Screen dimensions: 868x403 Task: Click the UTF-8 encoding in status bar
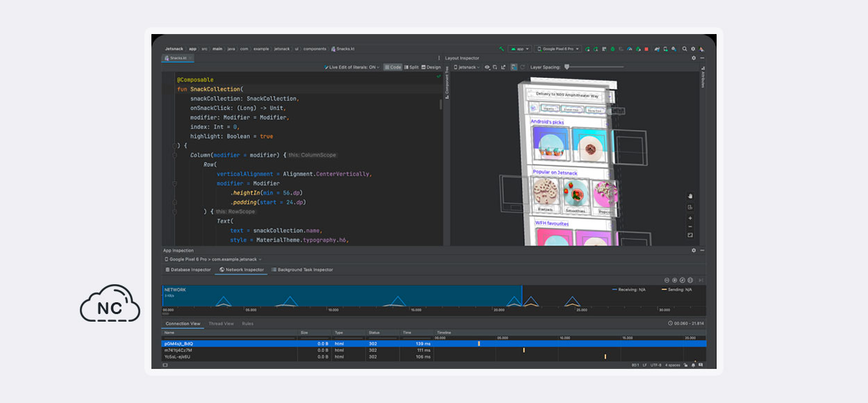click(656, 365)
